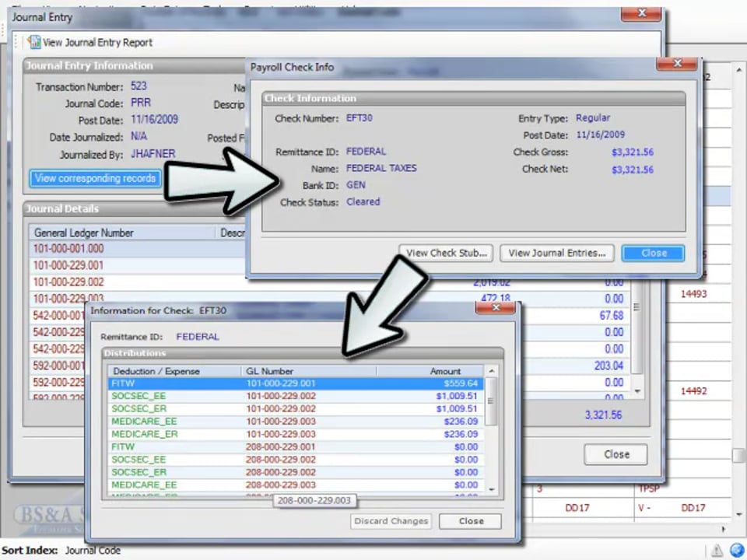Click Journal Code value PRR
The image size is (747, 560).
point(141,103)
